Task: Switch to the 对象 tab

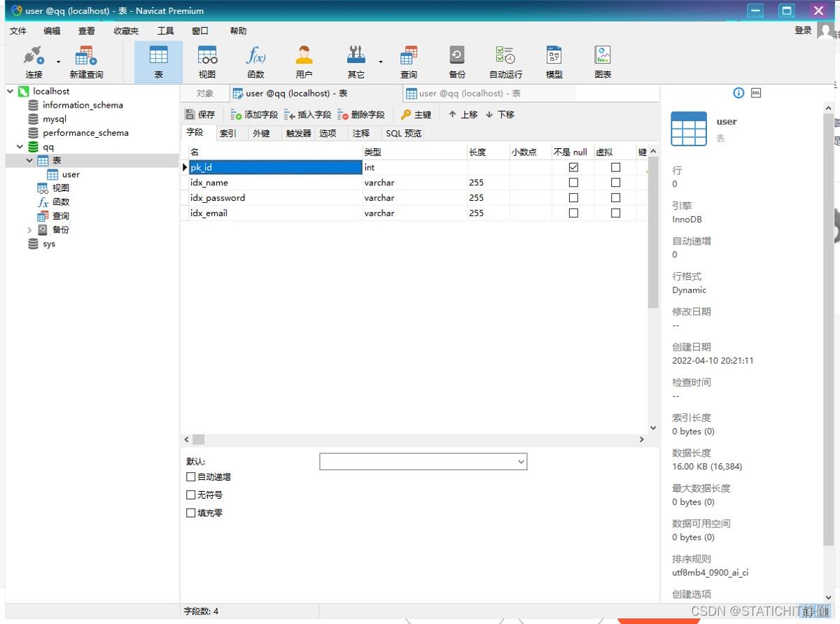Action: tap(205, 93)
